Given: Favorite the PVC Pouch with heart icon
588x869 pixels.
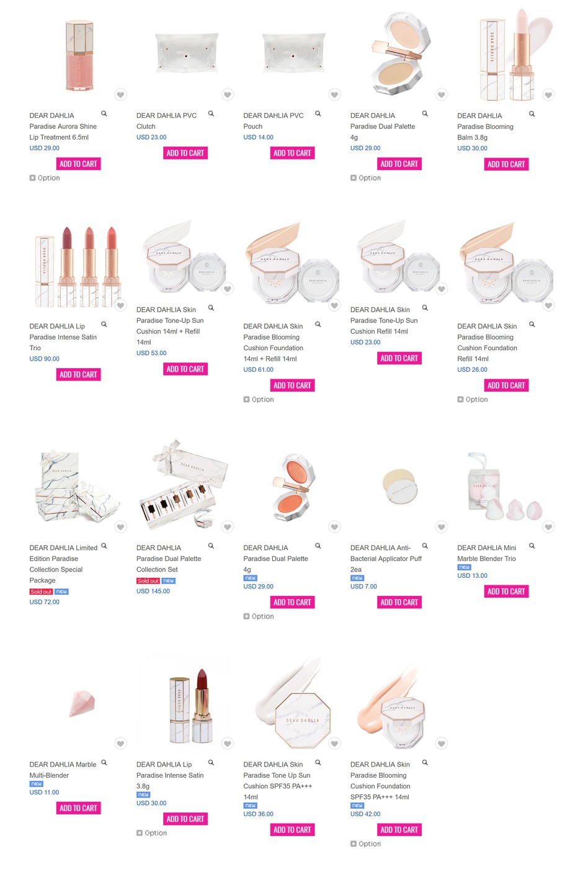Looking at the screenshot, I should [x=335, y=94].
